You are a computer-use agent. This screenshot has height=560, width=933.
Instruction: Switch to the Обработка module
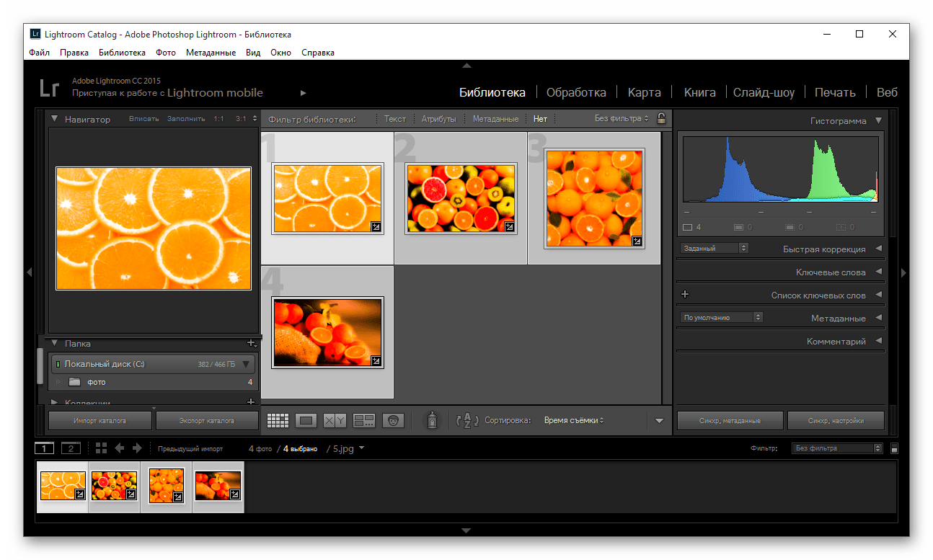[575, 92]
